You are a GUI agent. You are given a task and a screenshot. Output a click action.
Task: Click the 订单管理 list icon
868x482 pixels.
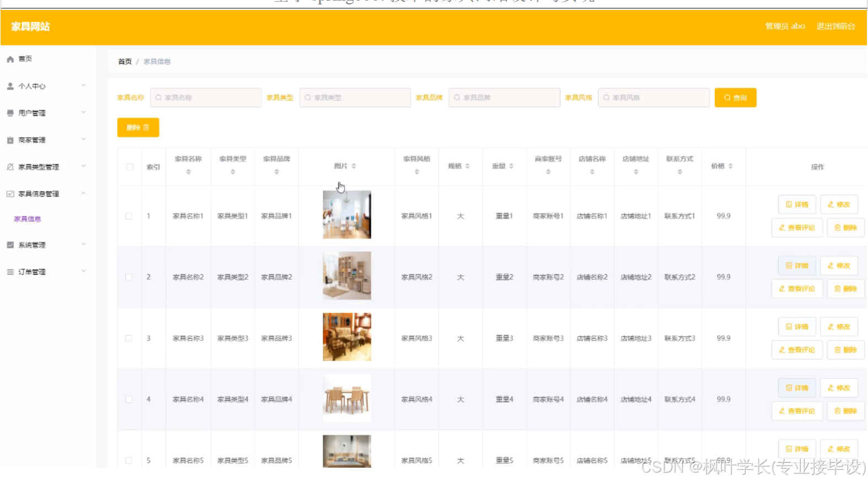click(10, 272)
